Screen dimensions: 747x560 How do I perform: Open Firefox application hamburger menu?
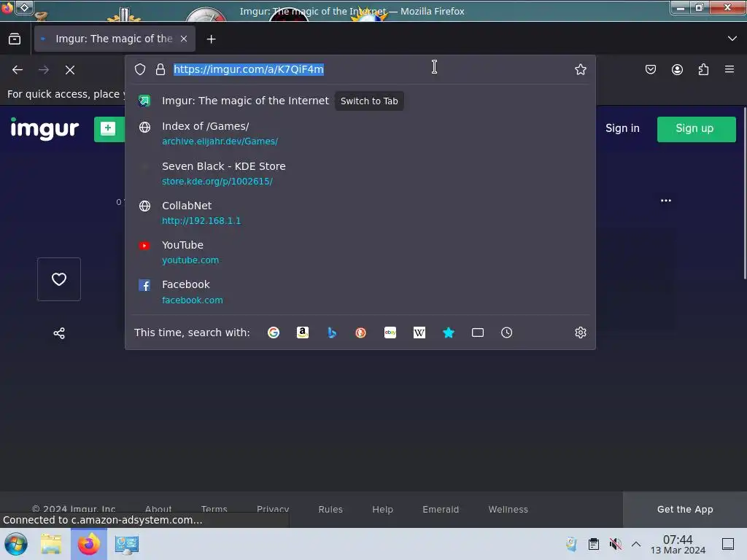(729, 69)
